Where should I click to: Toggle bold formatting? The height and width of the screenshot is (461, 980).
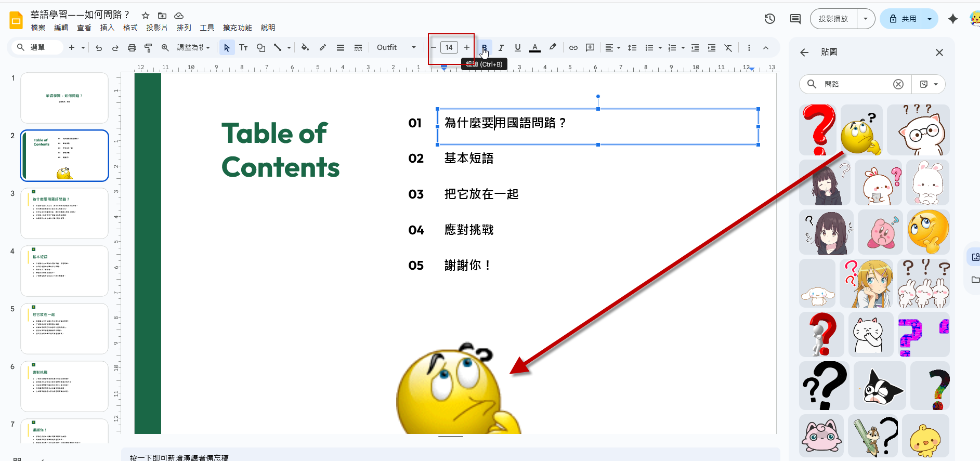pos(484,48)
